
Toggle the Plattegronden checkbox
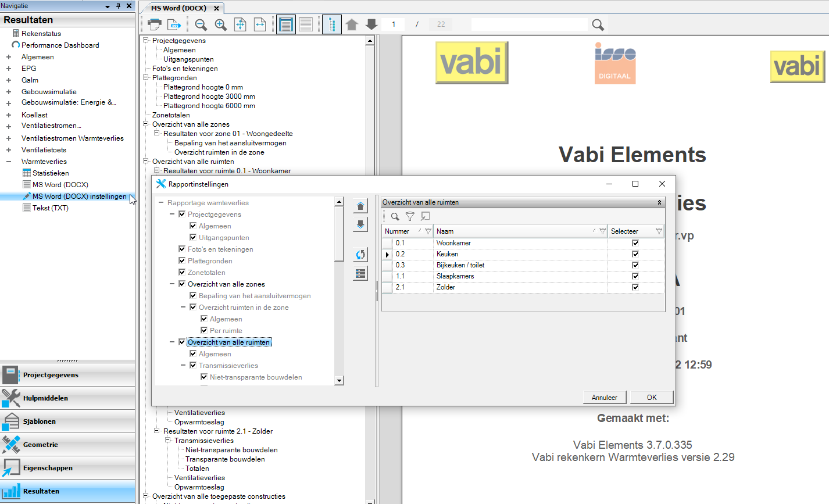(182, 261)
